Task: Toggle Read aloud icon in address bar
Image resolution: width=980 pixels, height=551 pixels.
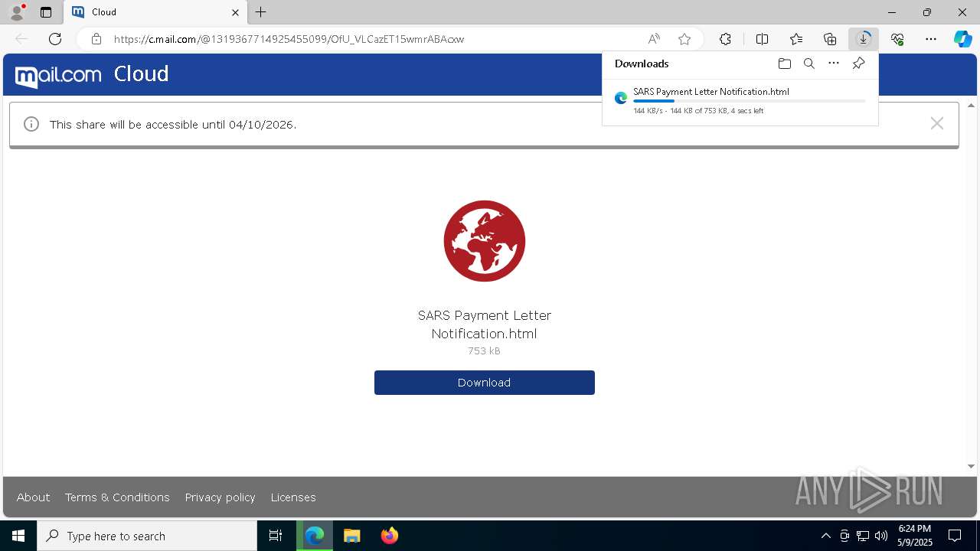Action: point(654,39)
